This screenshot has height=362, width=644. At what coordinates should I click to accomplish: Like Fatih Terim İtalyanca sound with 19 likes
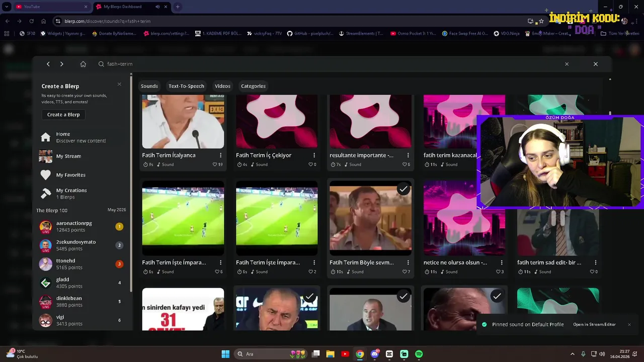tap(215, 164)
